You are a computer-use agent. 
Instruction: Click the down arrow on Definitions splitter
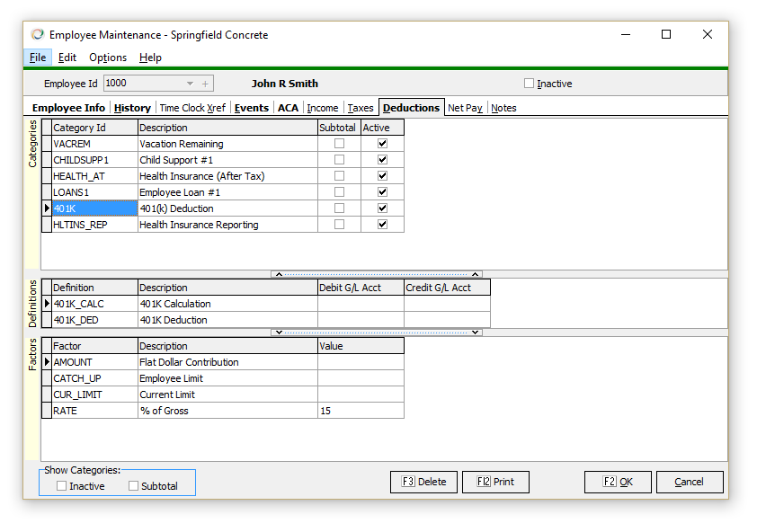click(279, 332)
